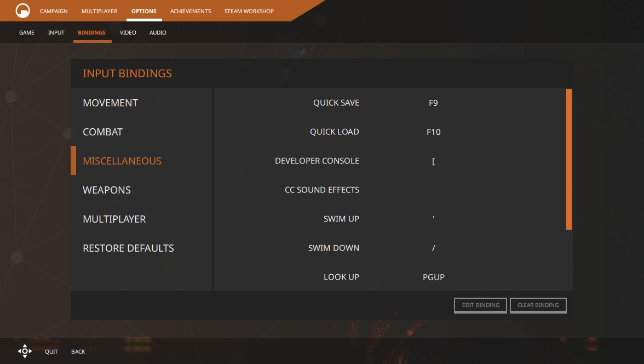
Task: Click the Black Mesa lambda logo icon
Action: pyautogui.click(x=22, y=11)
